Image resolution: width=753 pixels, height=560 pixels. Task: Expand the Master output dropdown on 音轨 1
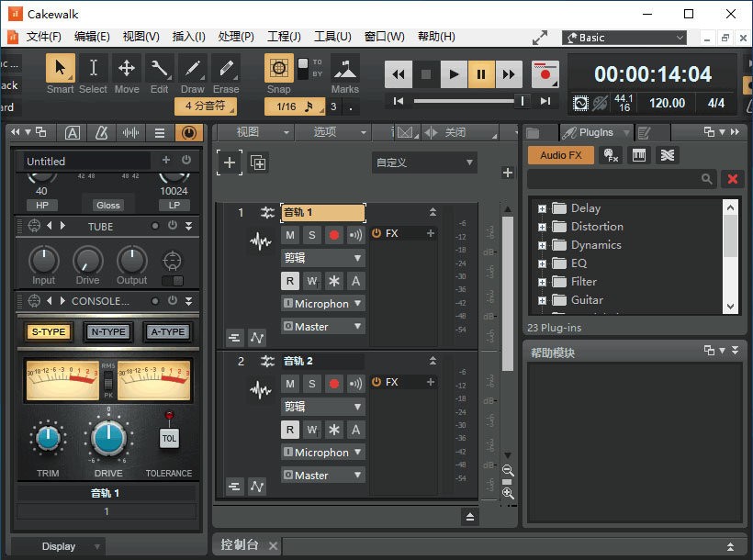click(x=322, y=326)
